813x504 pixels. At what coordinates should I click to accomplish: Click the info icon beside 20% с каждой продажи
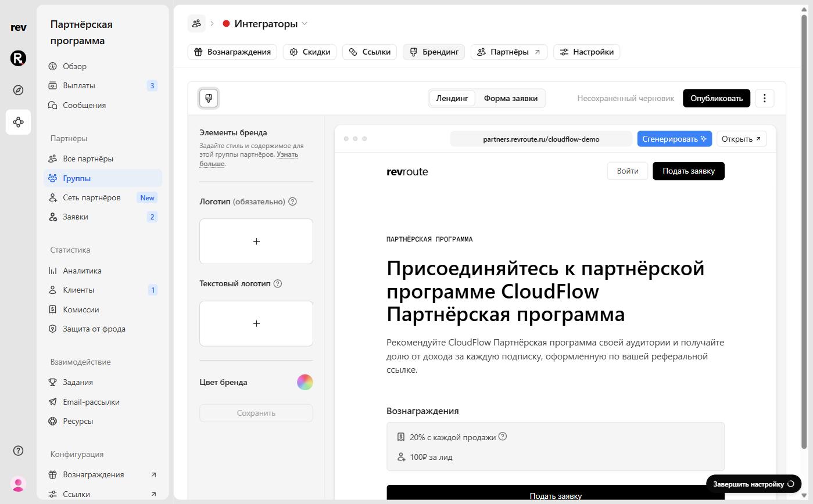pyautogui.click(x=503, y=436)
